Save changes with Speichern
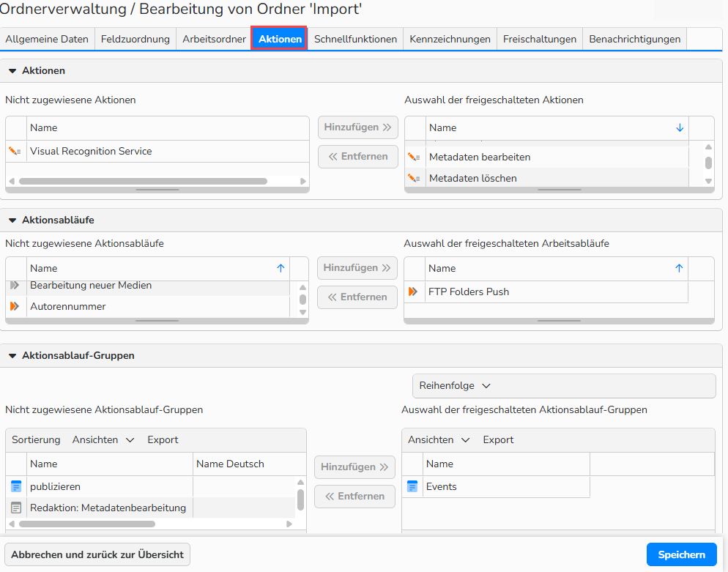This screenshot has width=728, height=572. (x=682, y=555)
